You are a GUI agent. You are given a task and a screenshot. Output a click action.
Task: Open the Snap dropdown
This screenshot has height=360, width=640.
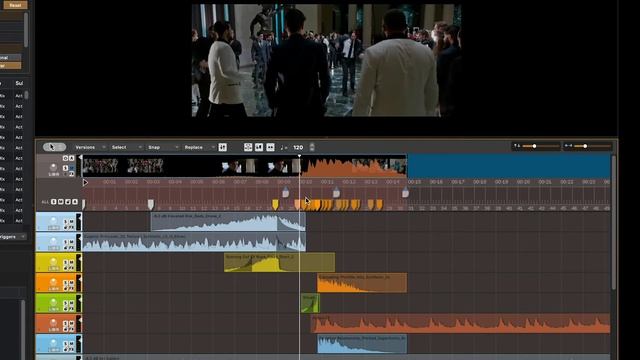[x=163, y=147]
